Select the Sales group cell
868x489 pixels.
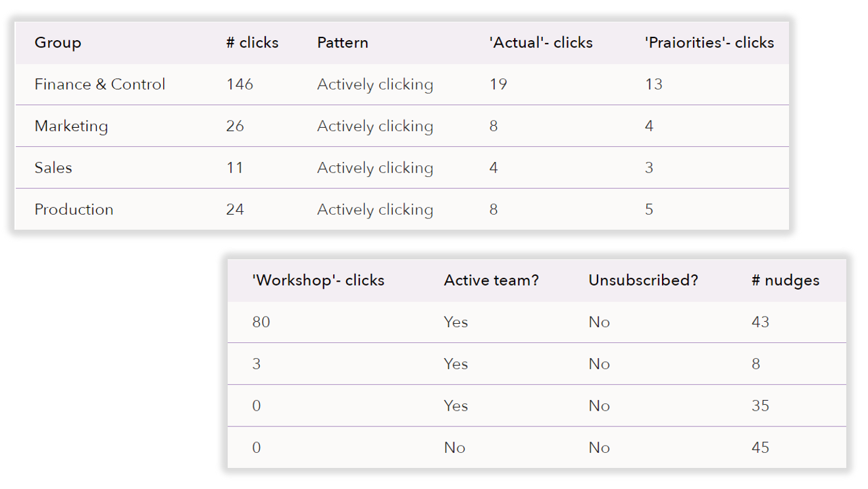coord(53,168)
